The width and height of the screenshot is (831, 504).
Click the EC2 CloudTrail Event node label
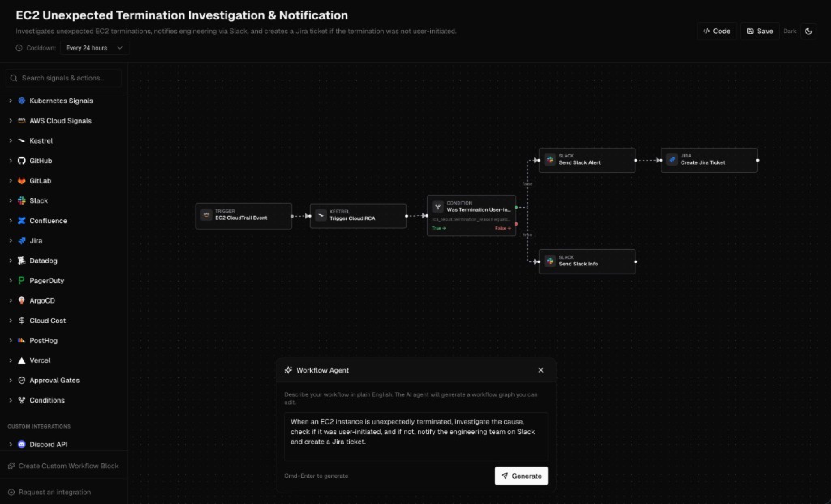[241, 218]
